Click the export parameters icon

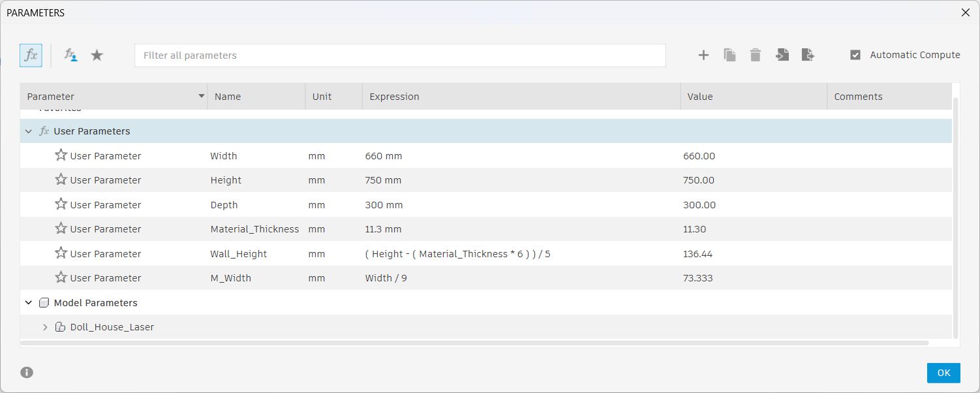coord(808,55)
